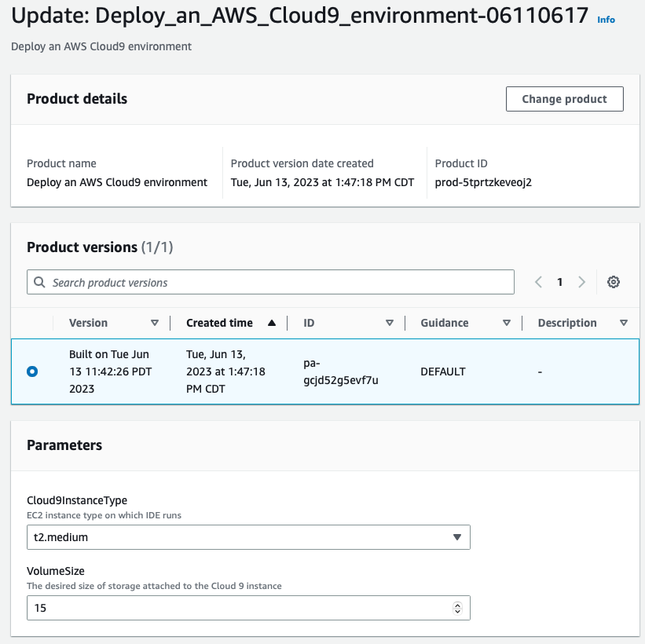Select page number 1 in pagination

pos(559,282)
